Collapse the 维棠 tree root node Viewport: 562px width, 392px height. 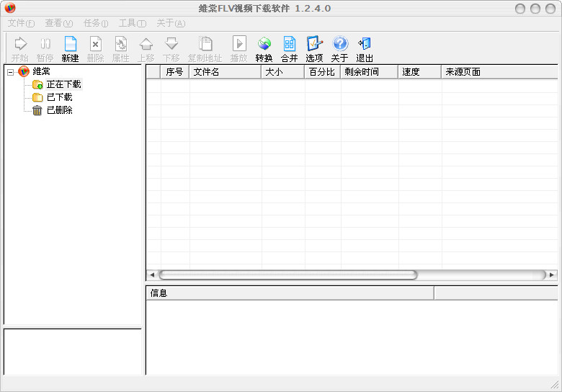click(10, 71)
